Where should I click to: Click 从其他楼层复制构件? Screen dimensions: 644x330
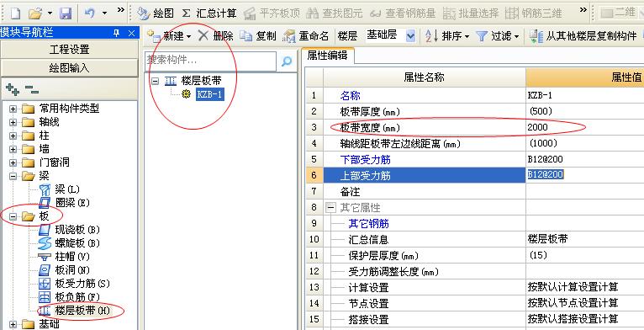click(x=583, y=36)
